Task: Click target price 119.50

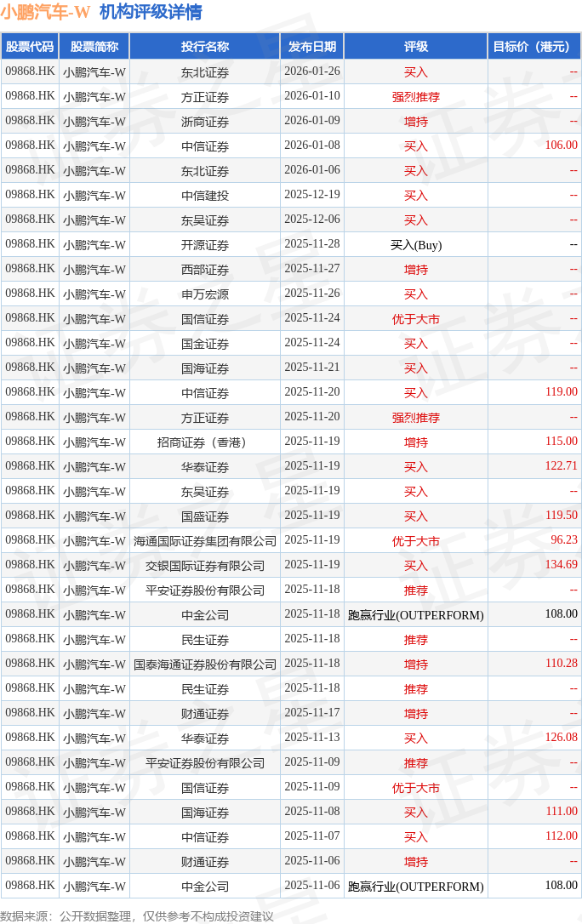Action: click(x=562, y=515)
